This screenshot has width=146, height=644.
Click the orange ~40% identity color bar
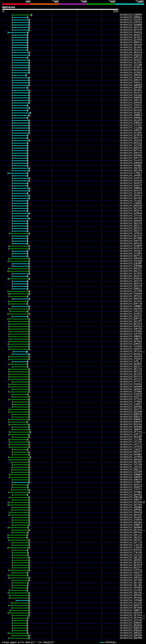pos(45,4)
